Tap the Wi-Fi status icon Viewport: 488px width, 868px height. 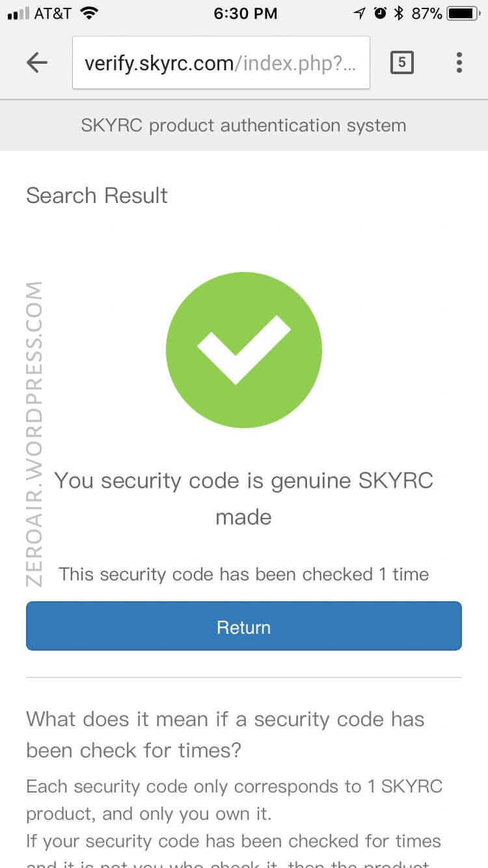coord(89,13)
